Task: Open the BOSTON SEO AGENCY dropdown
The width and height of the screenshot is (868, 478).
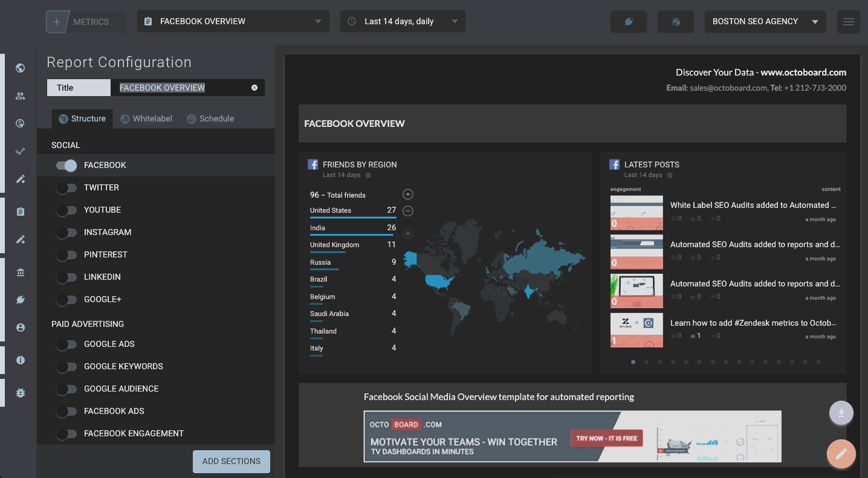Action: pyautogui.click(x=765, y=21)
